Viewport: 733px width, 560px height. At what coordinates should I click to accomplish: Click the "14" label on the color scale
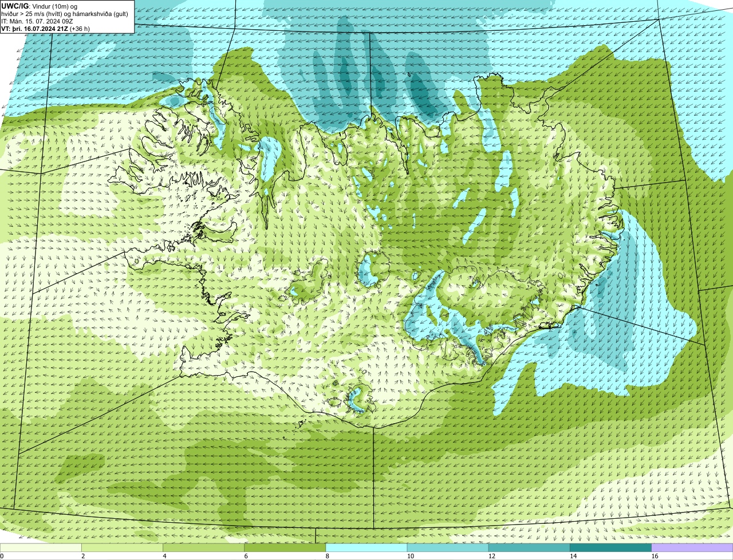click(573, 556)
